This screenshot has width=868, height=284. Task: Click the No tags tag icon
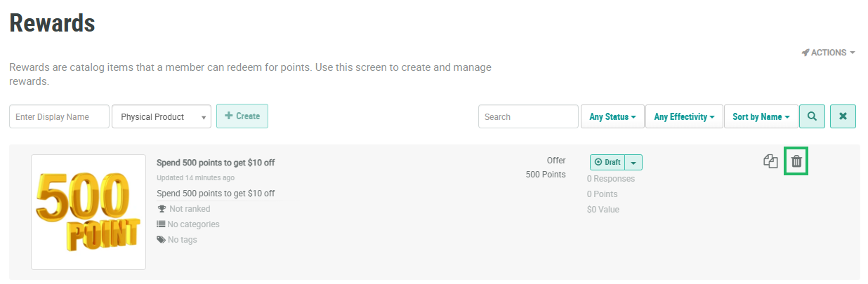pyautogui.click(x=161, y=240)
